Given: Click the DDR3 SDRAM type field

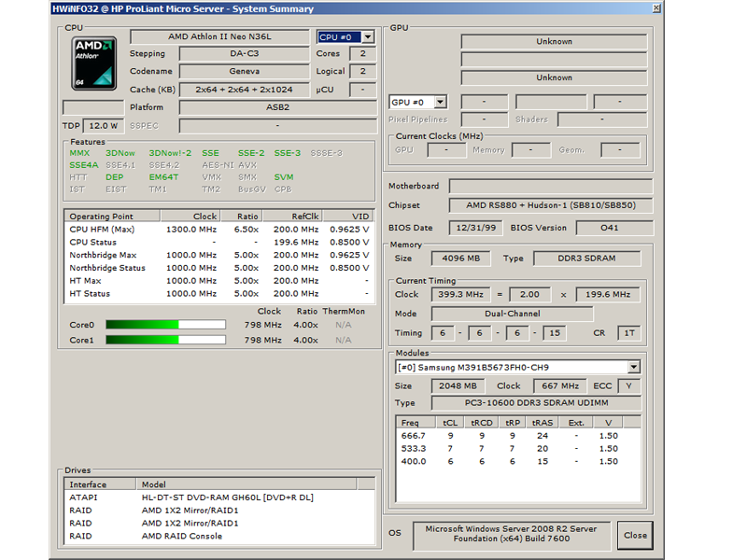Looking at the screenshot, I should [587, 259].
